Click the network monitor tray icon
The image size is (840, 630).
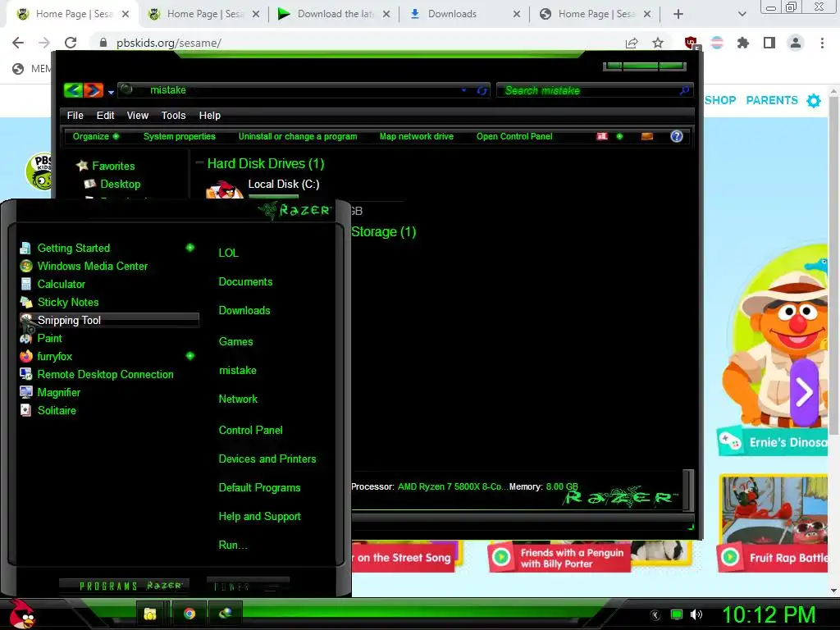(677, 614)
